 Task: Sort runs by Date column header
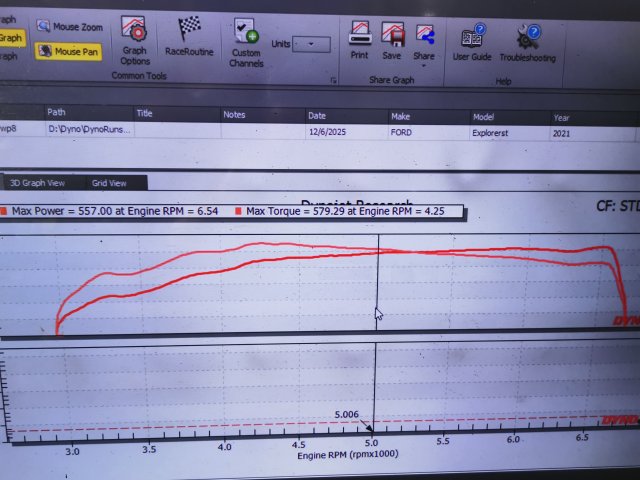317,115
